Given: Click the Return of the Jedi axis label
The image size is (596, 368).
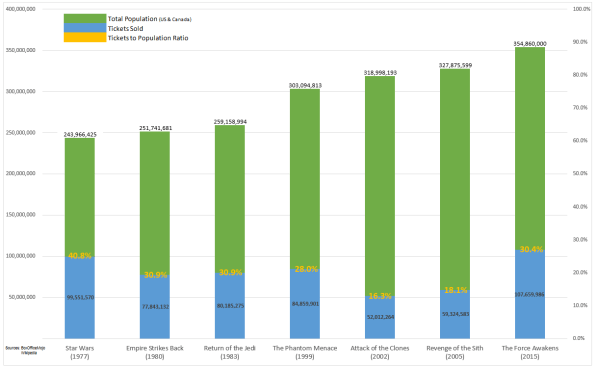Looking at the screenshot, I should pos(230,352).
